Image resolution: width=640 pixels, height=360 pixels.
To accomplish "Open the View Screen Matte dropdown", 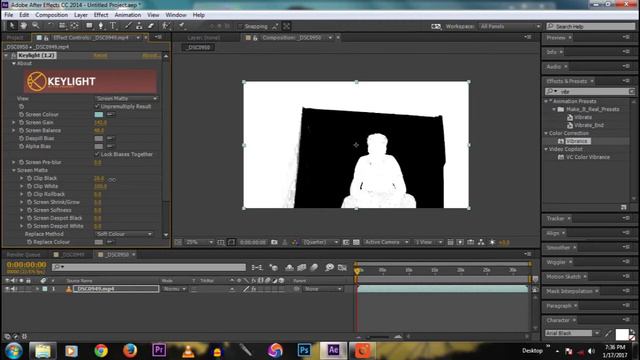I will 126,99.
